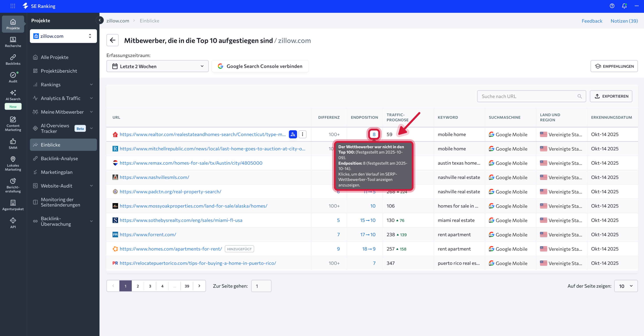
Task: Open rows-per-page dropdown showing 10
Action: click(x=626, y=286)
